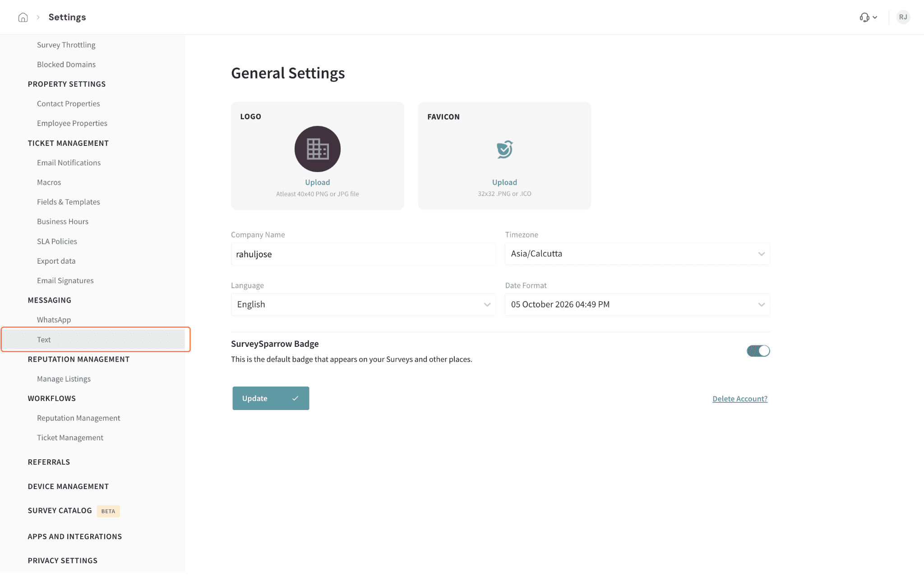Open Ticket Management under Workflows

(x=70, y=438)
